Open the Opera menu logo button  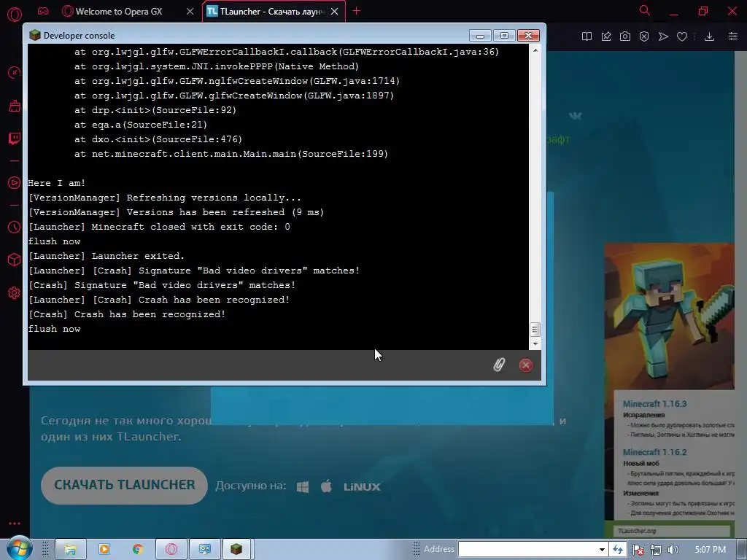pyautogui.click(x=15, y=14)
